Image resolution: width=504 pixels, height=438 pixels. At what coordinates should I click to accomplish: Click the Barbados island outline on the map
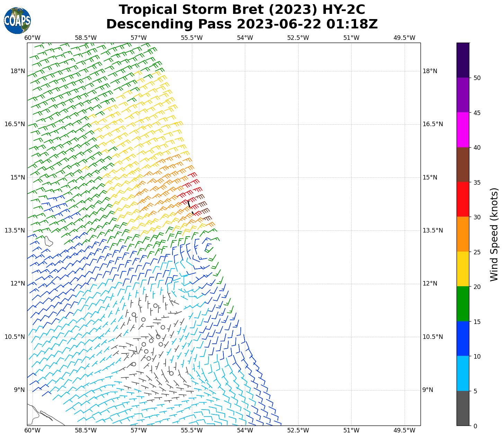pyautogui.click(x=48, y=241)
